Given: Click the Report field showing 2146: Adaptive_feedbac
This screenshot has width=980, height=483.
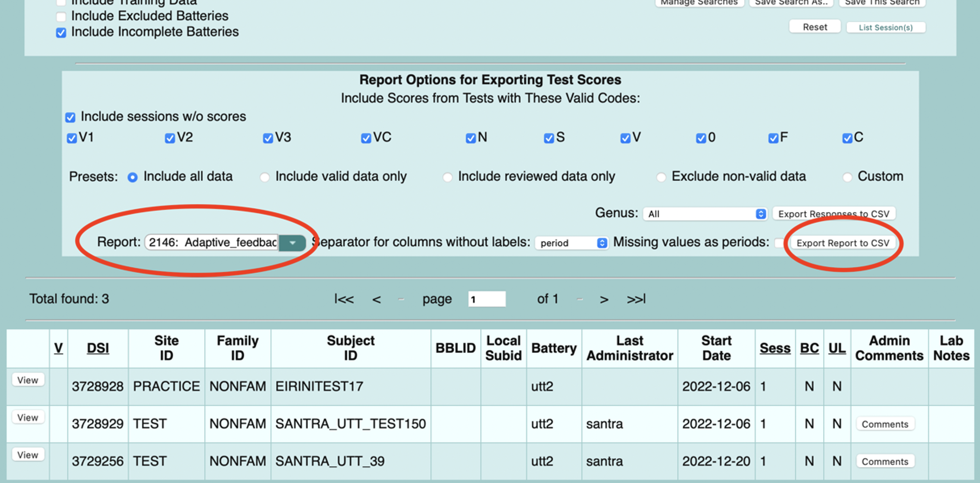Looking at the screenshot, I should click(x=212, y=243).
